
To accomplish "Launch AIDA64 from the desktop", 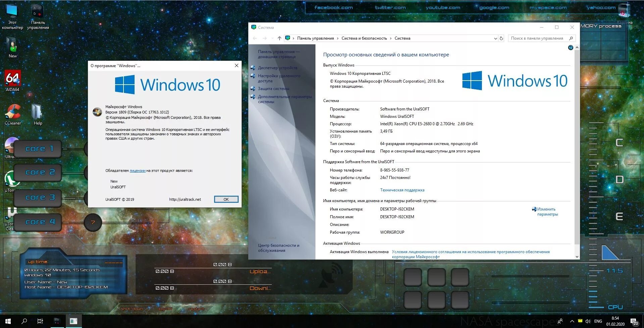I will [12, 81].
